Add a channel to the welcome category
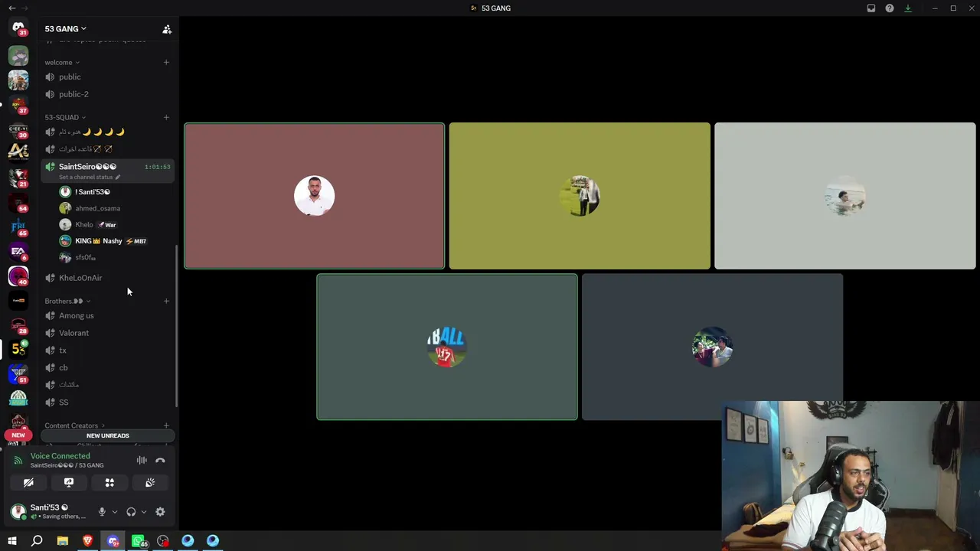The height and width of the screenshot is (551, 980). (166, 62)
